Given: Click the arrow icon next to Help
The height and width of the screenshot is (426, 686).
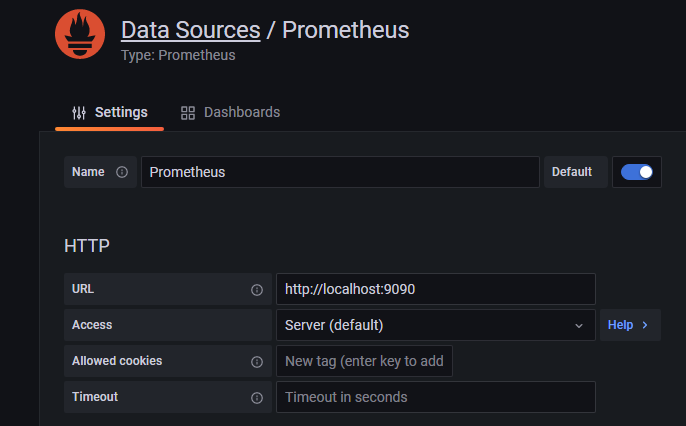Looking at the screenshot, I should (645, 325).
